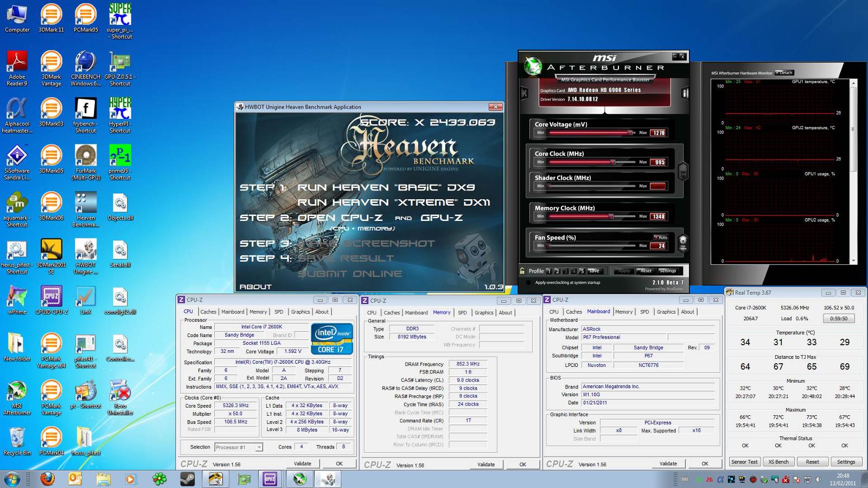Viewport: 868px width, 488px height.
Task: Launch the LinX desktop icon
Action: (86, 300)
